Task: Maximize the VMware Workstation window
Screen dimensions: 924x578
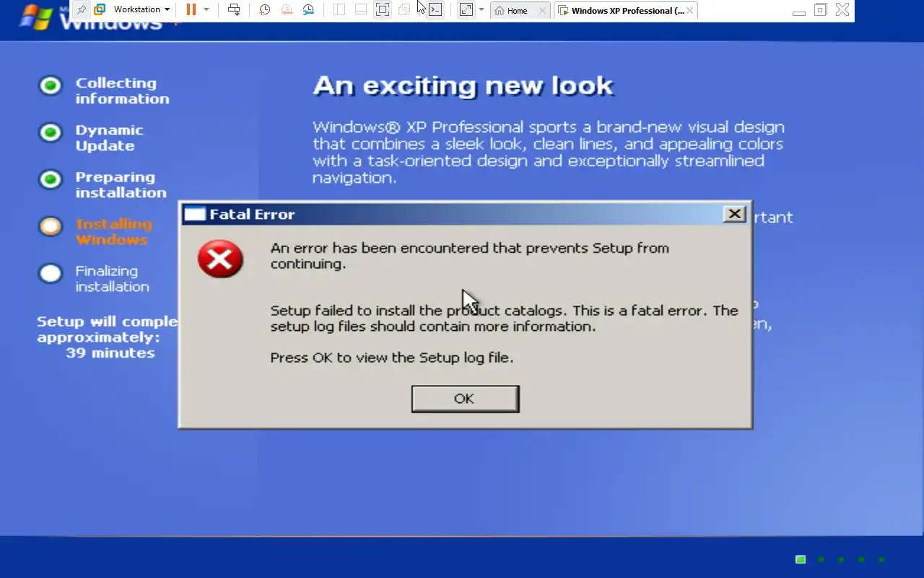Action: [820, 10]
